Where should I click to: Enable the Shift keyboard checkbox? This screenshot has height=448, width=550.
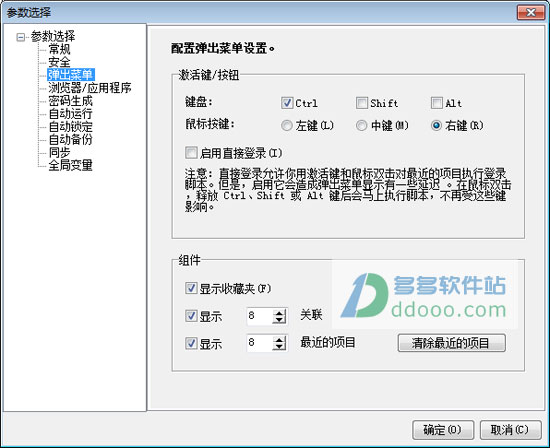pyautogui.click(x=362, y=103)
